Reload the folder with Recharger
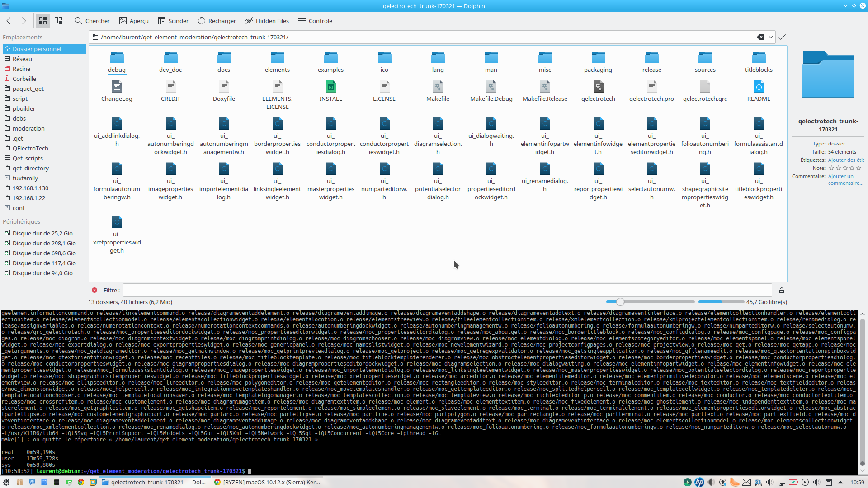 point(217,21)
